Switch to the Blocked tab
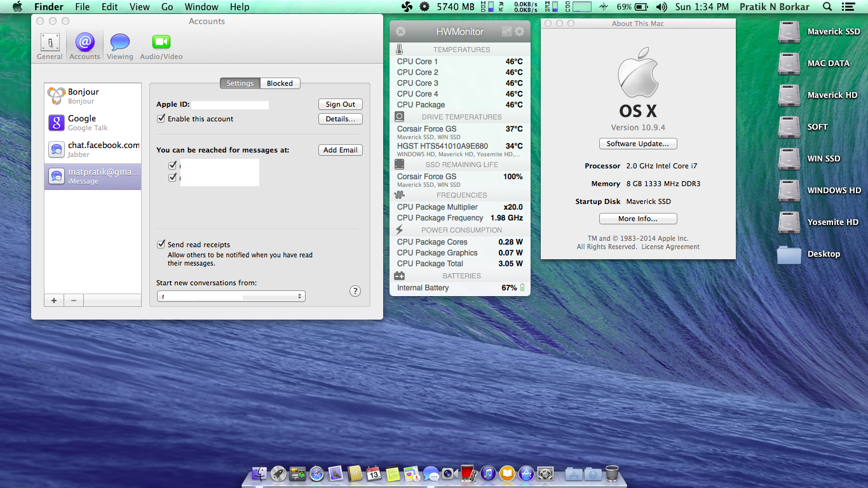 click(x=280, y=83)
